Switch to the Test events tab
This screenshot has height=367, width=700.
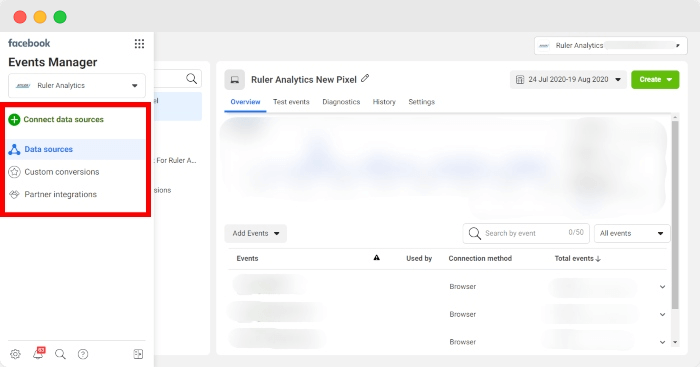point(291,102)
